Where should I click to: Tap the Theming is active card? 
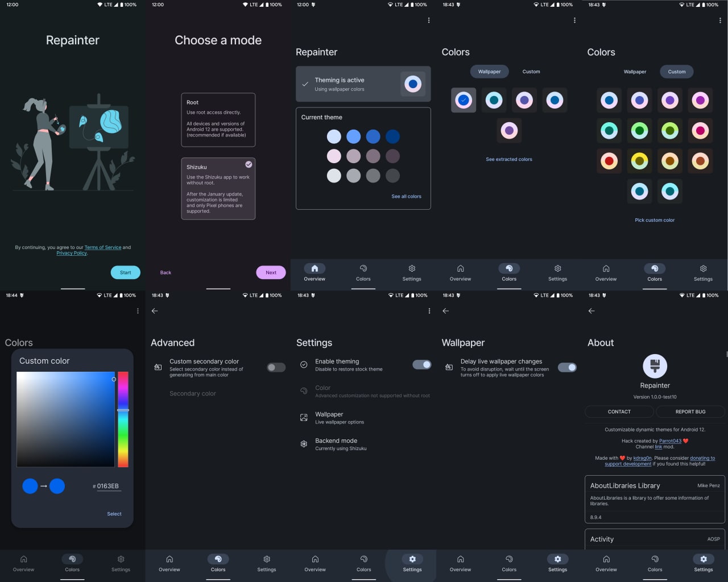pos(363,84)
